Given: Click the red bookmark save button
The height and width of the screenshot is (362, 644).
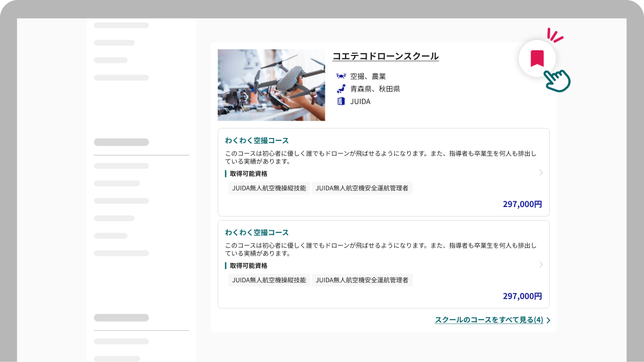Looking at the screenshot, I should click(x=537, y=58).
